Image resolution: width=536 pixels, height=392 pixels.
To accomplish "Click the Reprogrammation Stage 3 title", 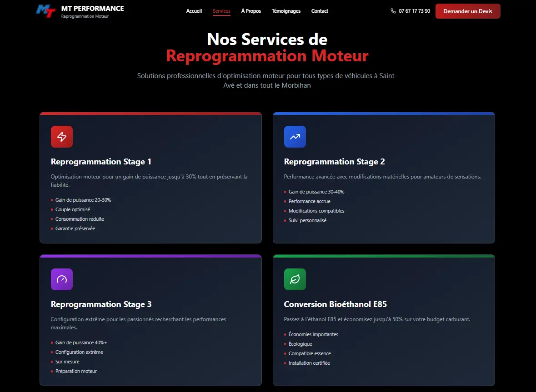I will 101,304.
